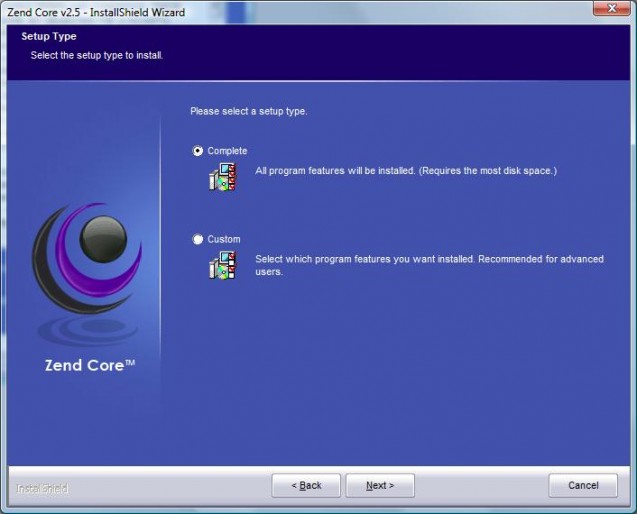
Task: Select the Complete setup radio button
Action: [197, 151]
